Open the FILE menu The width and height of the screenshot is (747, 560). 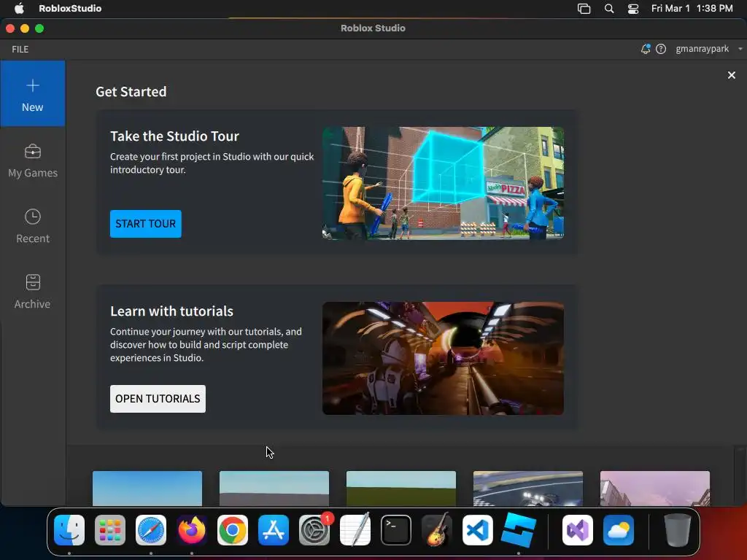[x=20, y=49]
